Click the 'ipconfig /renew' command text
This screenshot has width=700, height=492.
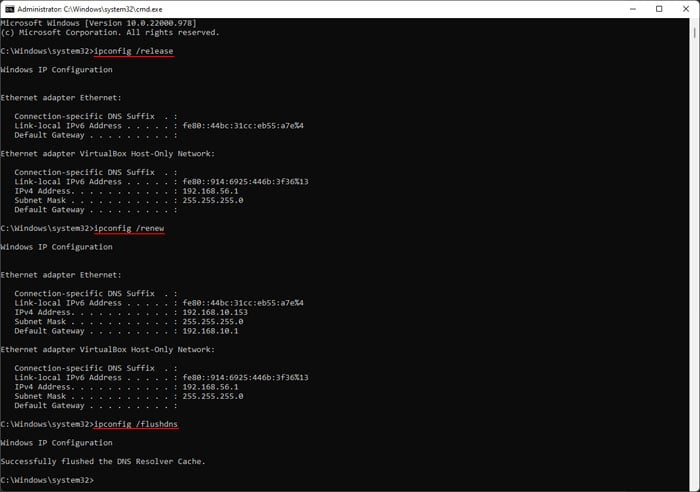coord(129,228)
